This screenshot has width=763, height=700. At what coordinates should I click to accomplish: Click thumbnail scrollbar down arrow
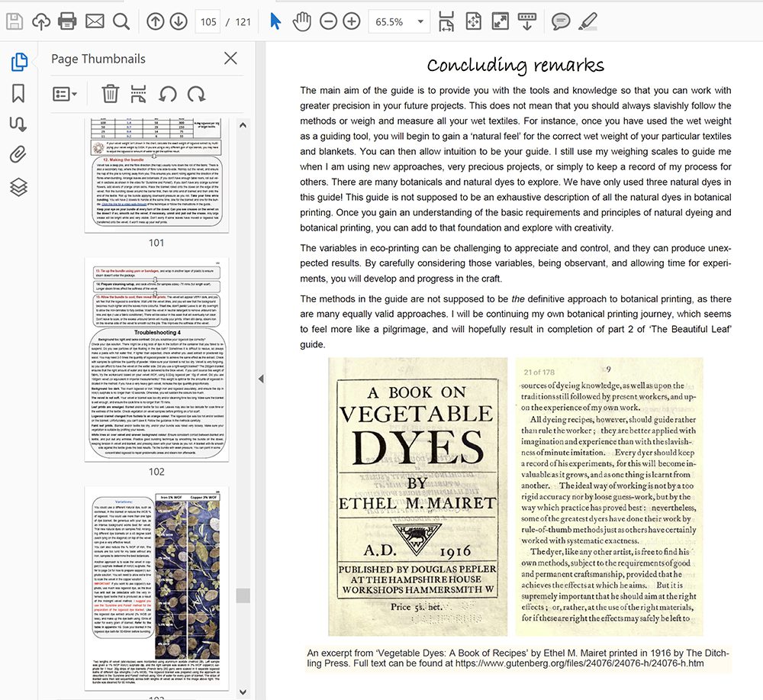coord(243,692)
